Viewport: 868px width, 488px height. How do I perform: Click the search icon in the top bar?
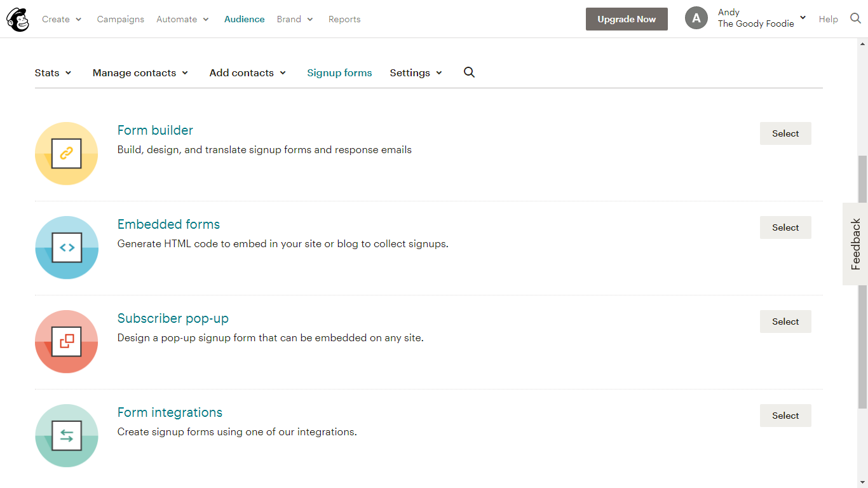click(x=855, y=18)
